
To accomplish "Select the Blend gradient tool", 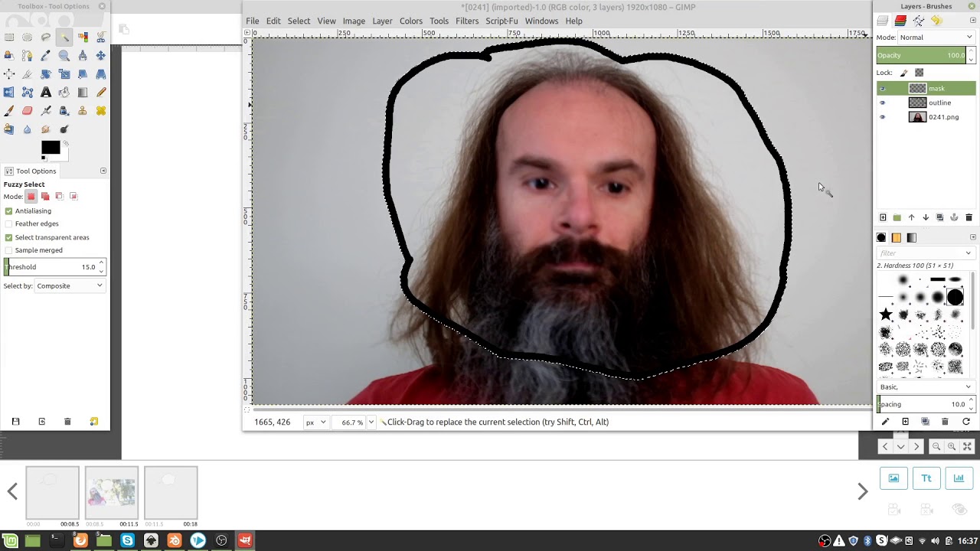I will pyautogui.click(x=83, y=92).
